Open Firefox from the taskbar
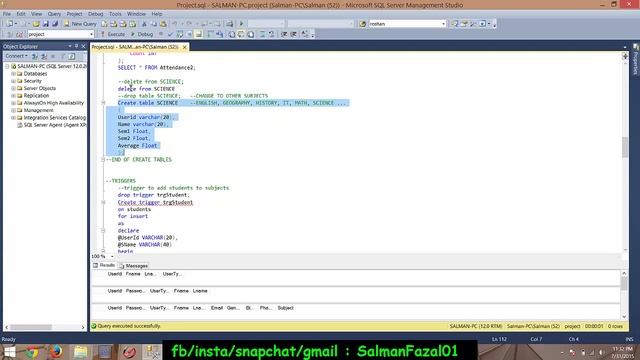Screen dimensions: 640x360 [56, 351]
